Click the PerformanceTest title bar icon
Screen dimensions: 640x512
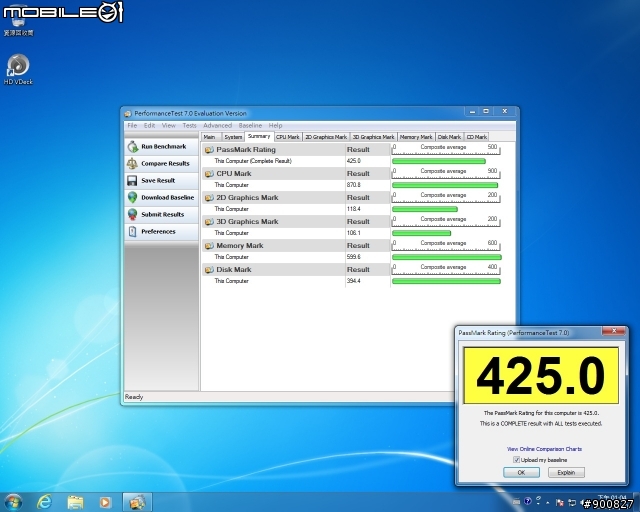coord(128,114)
